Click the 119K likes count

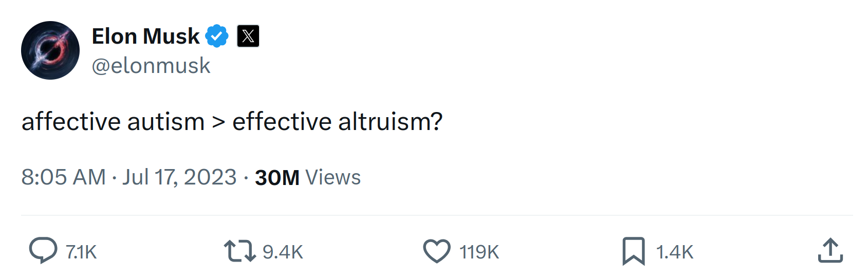[479, 252]
